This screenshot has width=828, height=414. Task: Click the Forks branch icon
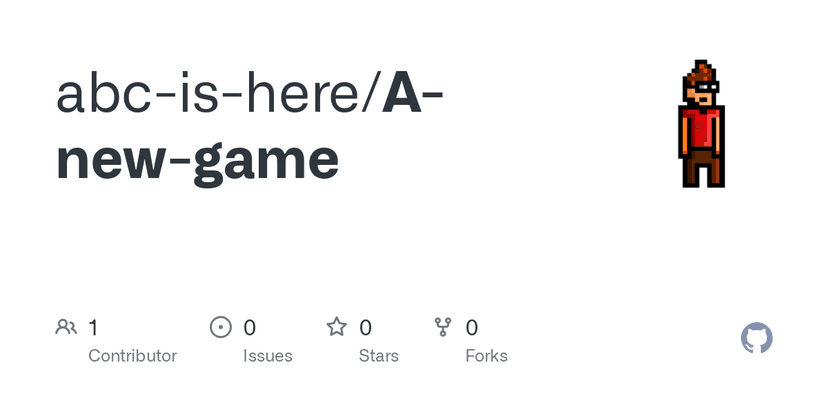pos(443,327)
